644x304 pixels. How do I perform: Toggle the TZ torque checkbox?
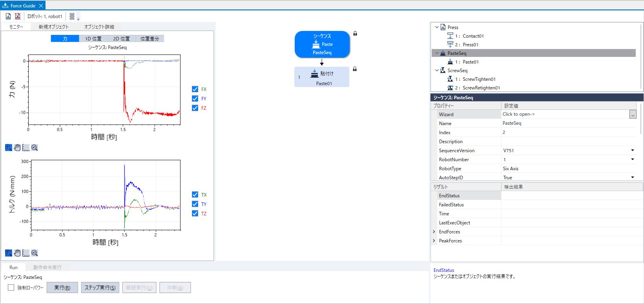pyautogui.click(x=195, y=213)
